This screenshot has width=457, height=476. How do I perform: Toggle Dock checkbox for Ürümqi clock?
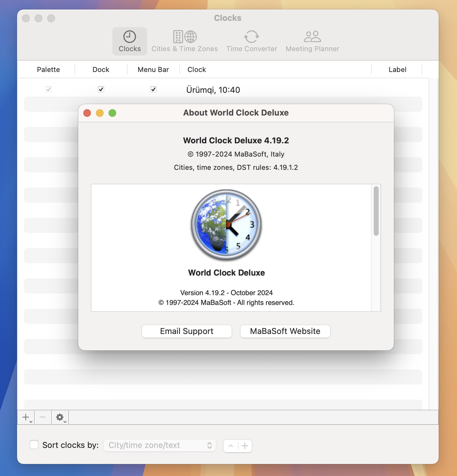(x=101, y=89)
